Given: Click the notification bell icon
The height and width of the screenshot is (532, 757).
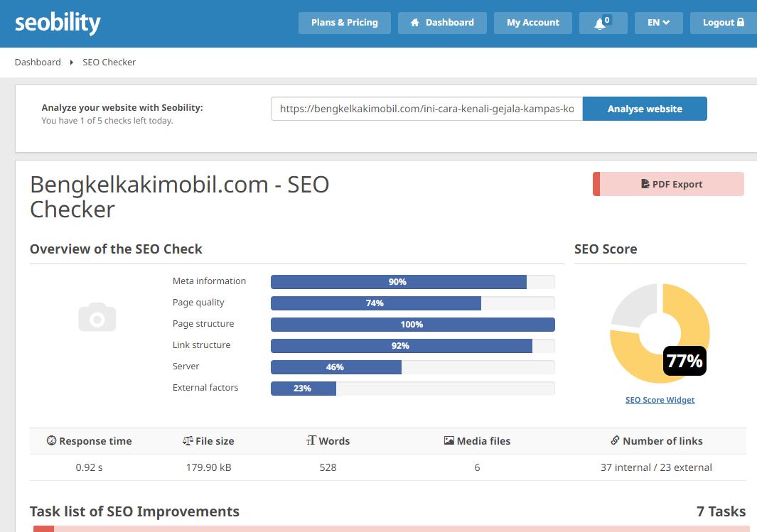Looking at the screenshot, I should pyautogui.click(x=600, y=23).
